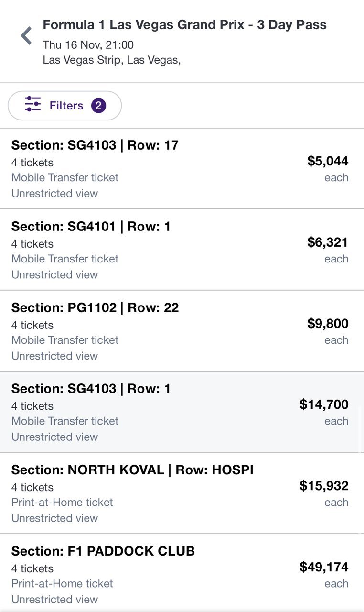Tap the $49,174 Paddock Club price
Viewport: 364px width, 612px height.
point(324,568)
